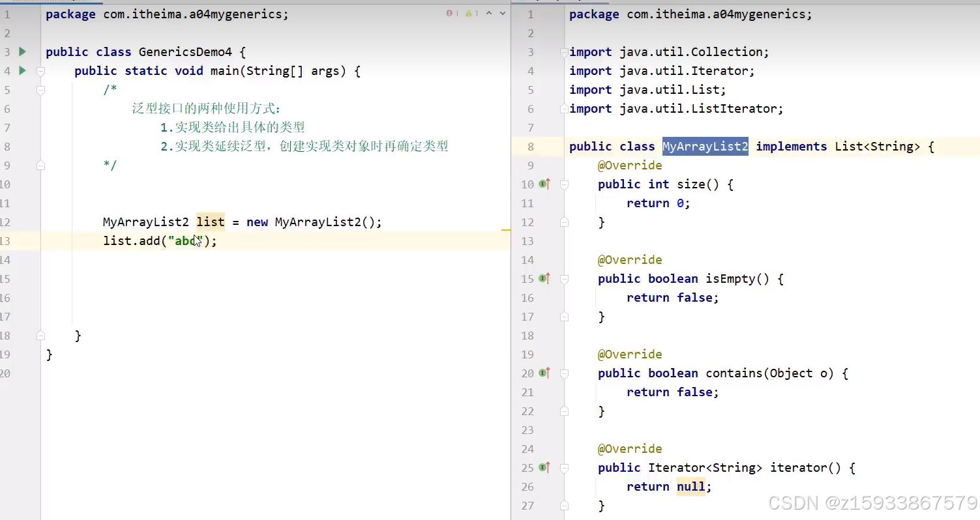Open implements-method gutter icon beside iterator()
980x520 pixels.
544,468
